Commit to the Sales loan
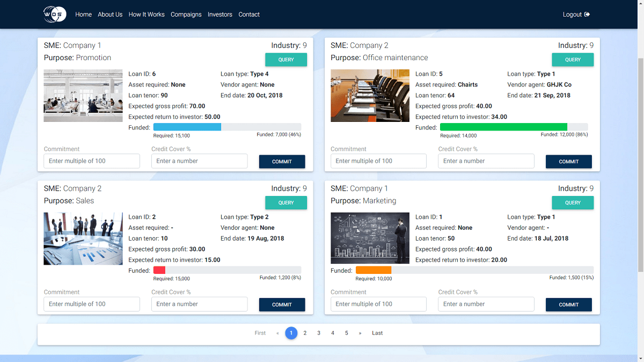Viewport: 644px width, 362px height. point(282,305)
